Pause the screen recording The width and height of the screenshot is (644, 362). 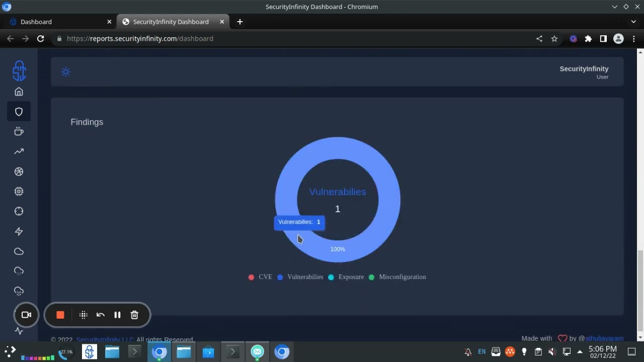click(117, 315)
